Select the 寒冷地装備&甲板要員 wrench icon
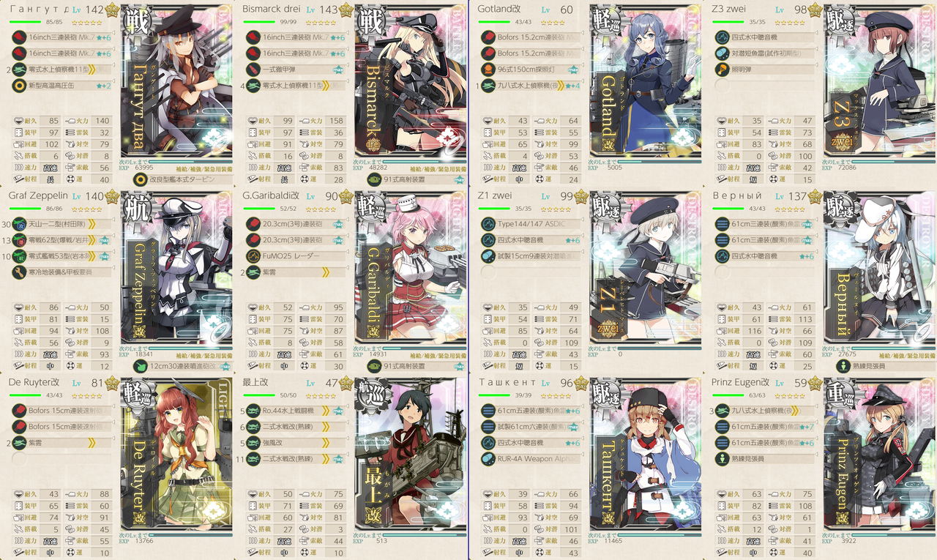 pos(19,272)
